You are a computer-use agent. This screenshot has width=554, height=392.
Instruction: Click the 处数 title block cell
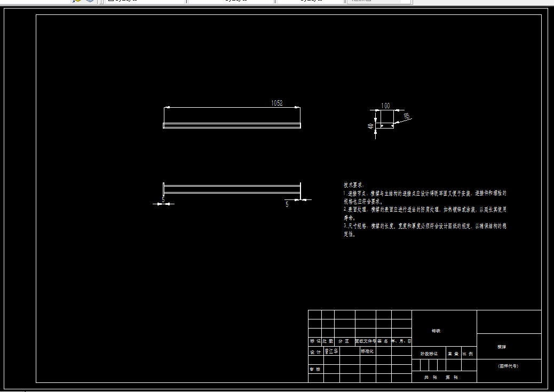coord(328,341)
